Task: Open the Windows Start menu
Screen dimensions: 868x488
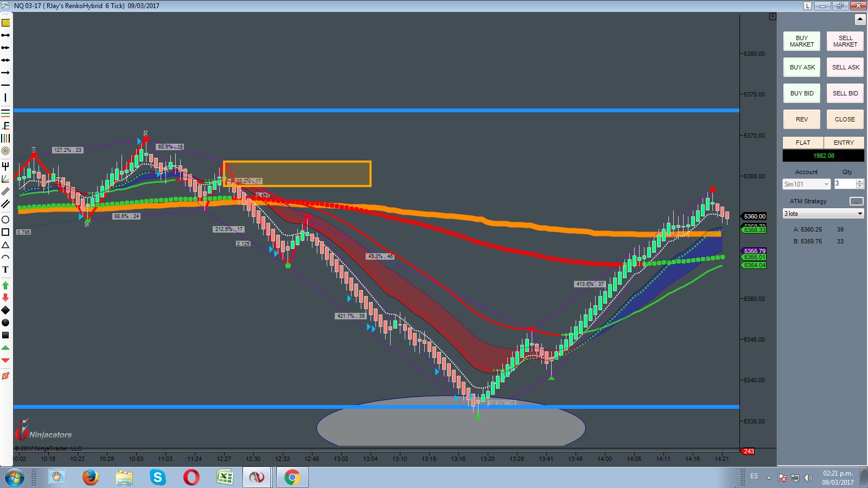Action: [14, 478]
